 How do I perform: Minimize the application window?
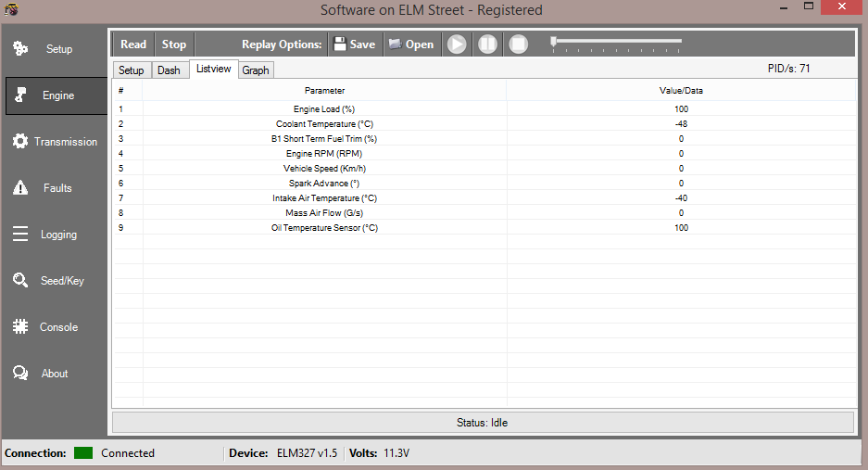[x=784, y=8]
